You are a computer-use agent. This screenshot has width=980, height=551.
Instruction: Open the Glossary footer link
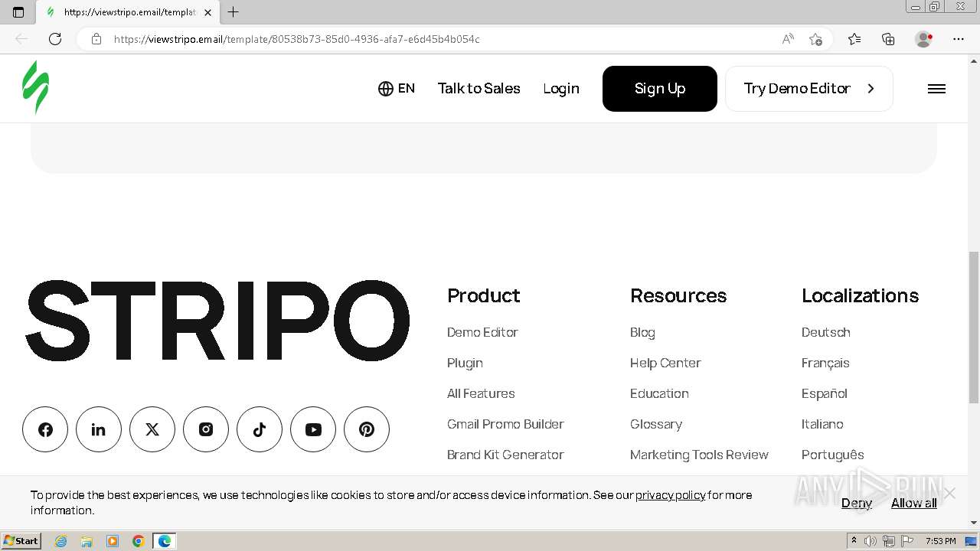pyautogui.click(x=656, y=424)
